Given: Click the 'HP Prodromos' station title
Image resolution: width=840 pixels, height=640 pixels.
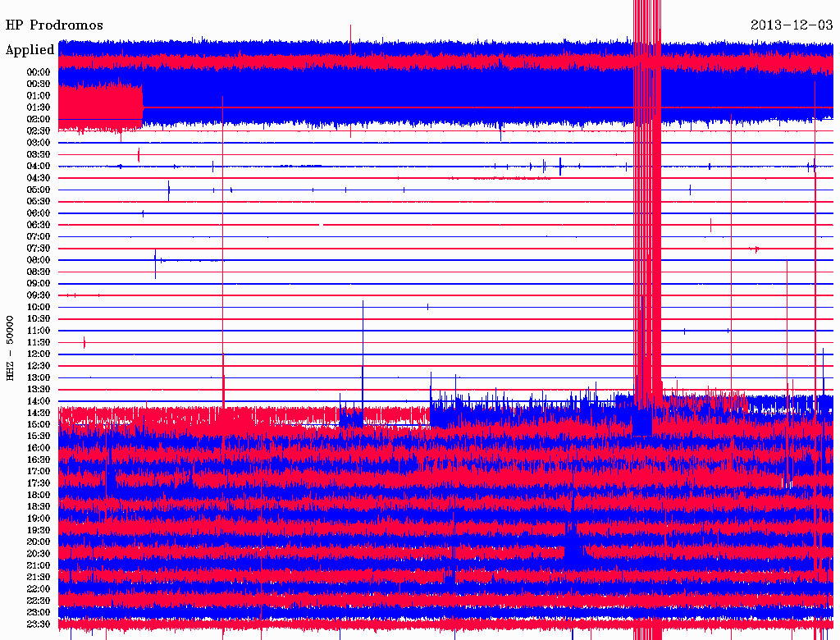Looking at the screenshot, I should point(54,25).
